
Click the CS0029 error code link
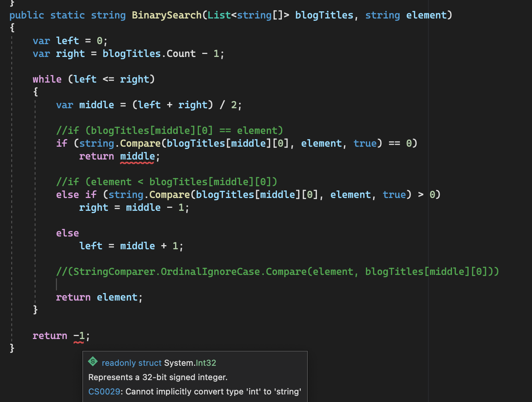click(104, 391)
